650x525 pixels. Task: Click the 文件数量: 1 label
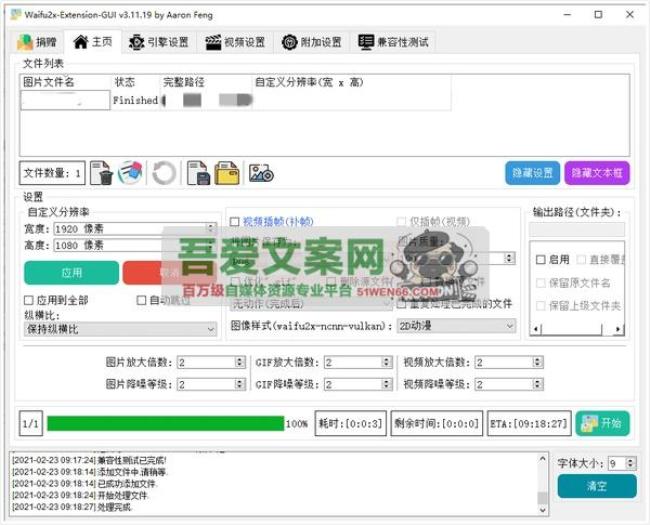52,173
